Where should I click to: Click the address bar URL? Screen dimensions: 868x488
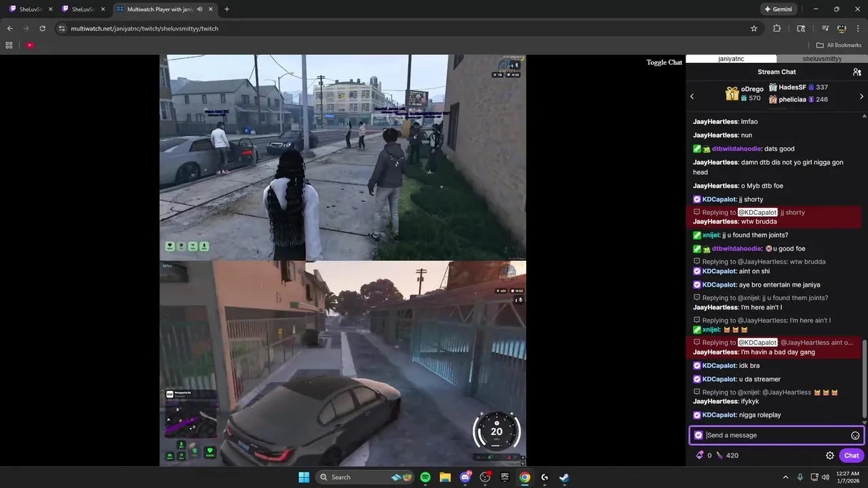point(144,28)
